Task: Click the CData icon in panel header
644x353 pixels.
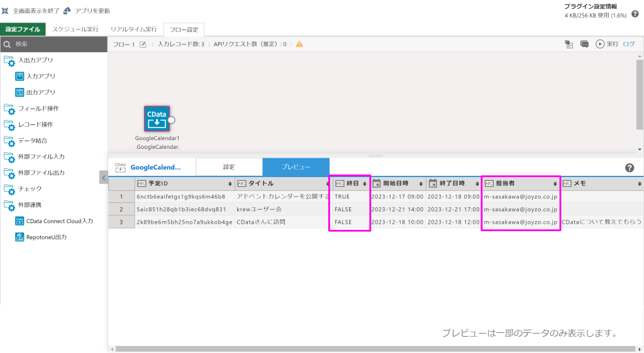Action: pyautogui.click(x=120, y=167)
